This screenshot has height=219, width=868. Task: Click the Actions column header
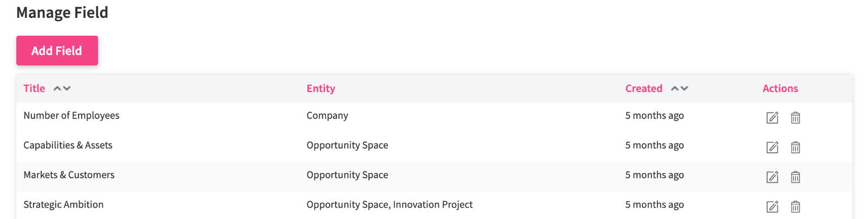click(x=780, y=88)
